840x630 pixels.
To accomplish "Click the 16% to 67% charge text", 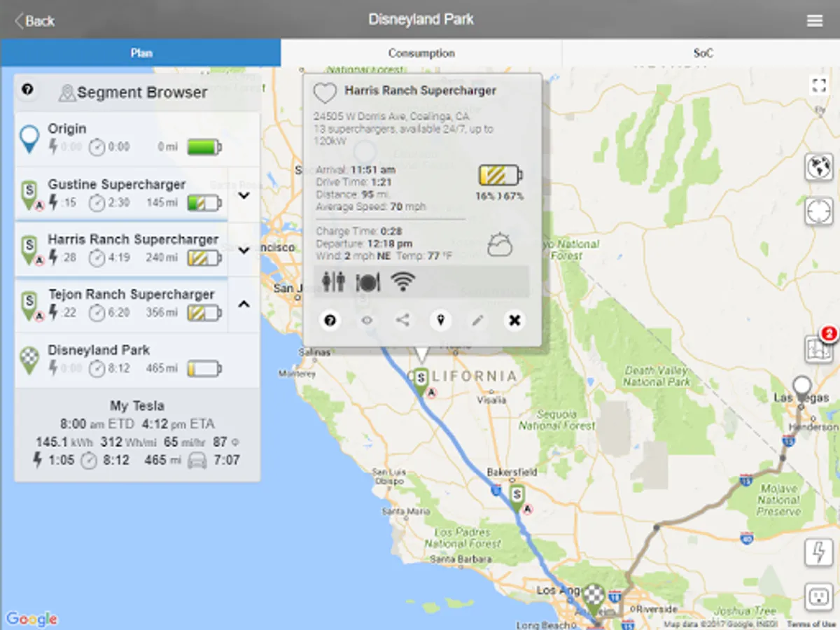I will [x=500, y=196].
